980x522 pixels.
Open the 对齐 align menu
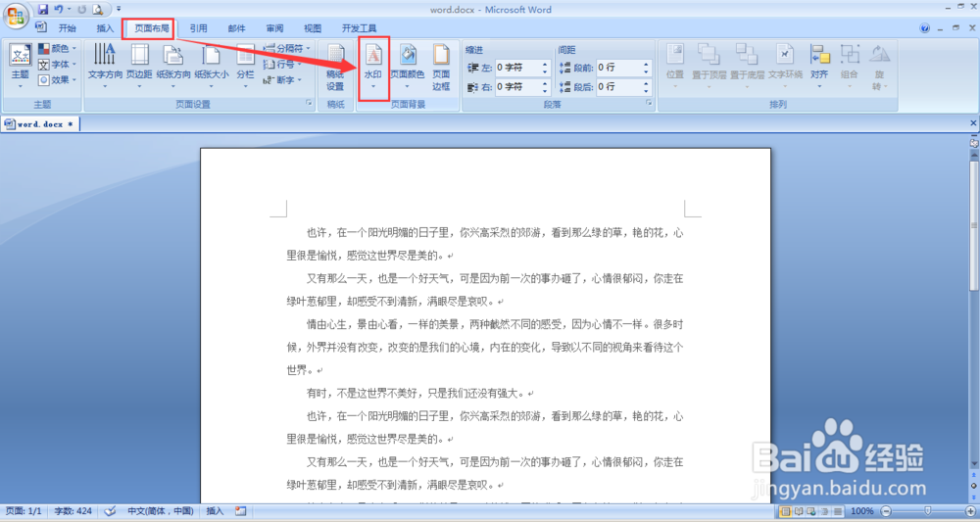819,66
